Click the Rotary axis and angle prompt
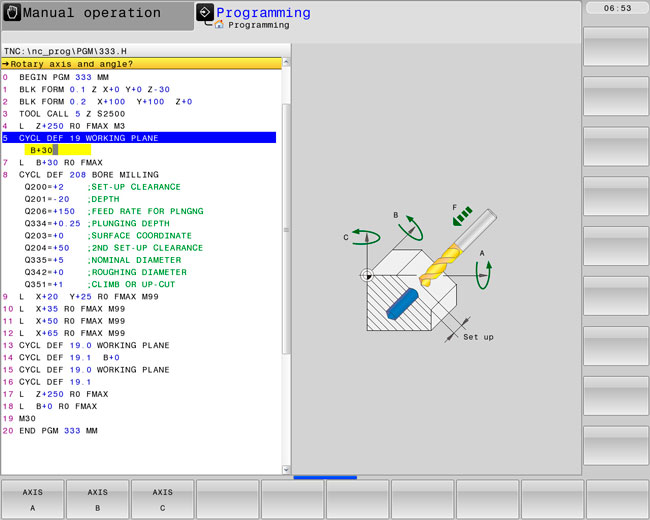This screenshot has height=520, width=650. [x=141, y=63]
